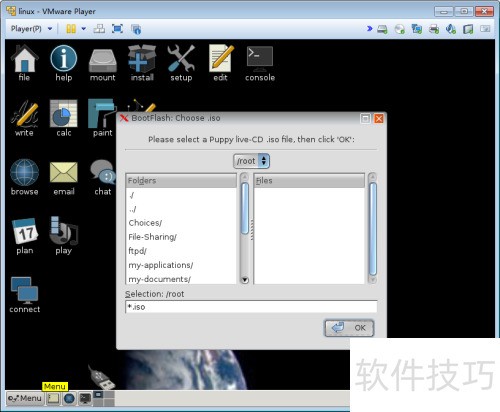Click the taskbar show desktop icon

click(54, 398)
